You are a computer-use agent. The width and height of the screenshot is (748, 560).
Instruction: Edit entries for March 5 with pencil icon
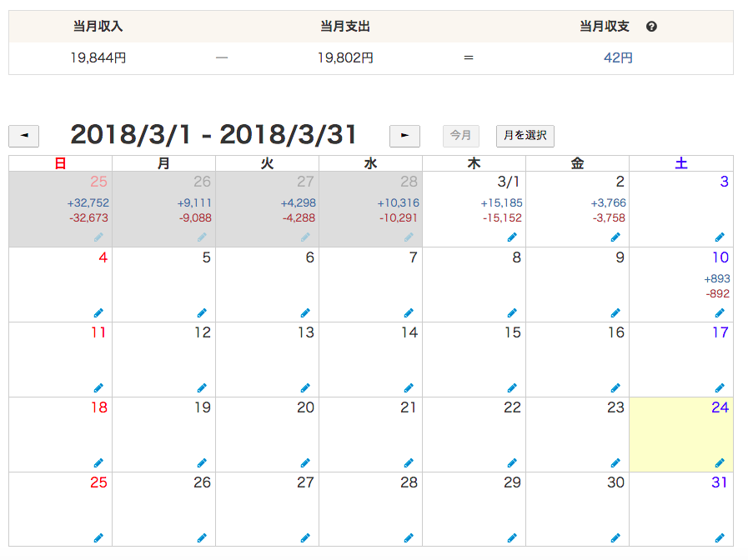pyautogui.click(x=202, y=312)
